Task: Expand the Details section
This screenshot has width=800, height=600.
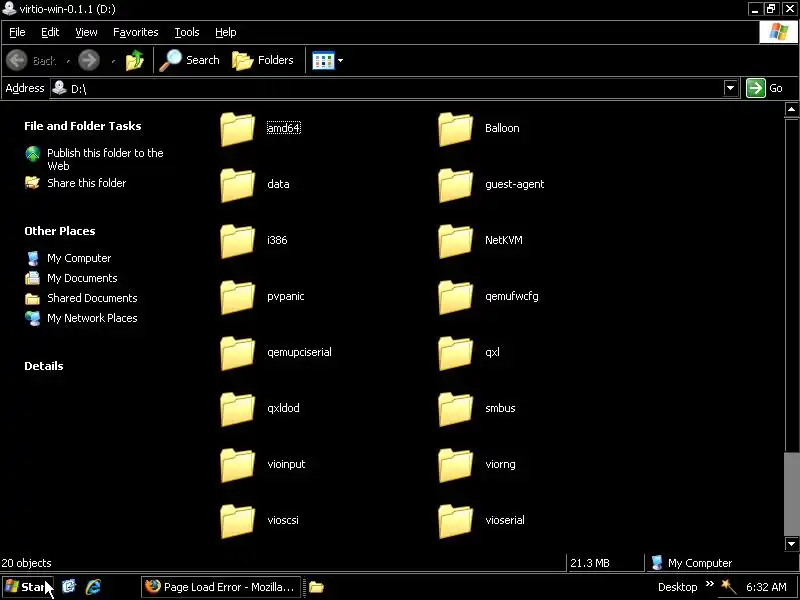Action: tap(44, 366)
